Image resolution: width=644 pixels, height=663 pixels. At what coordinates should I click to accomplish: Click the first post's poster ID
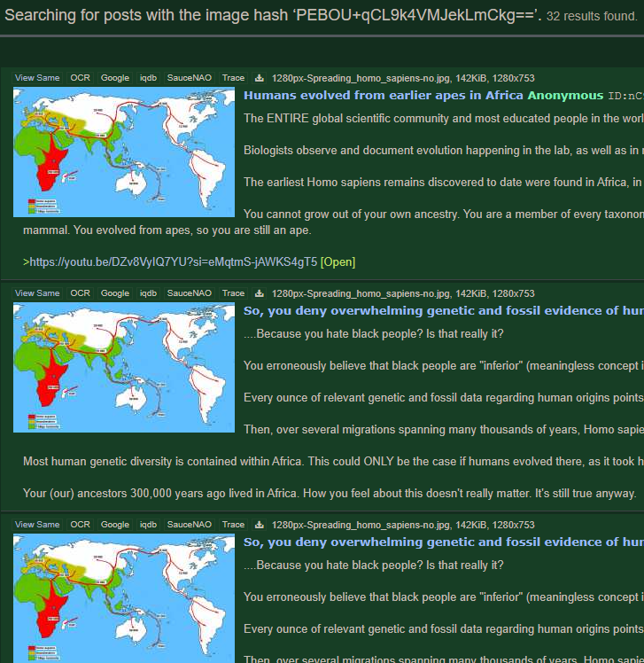click(x=625, y=96)
